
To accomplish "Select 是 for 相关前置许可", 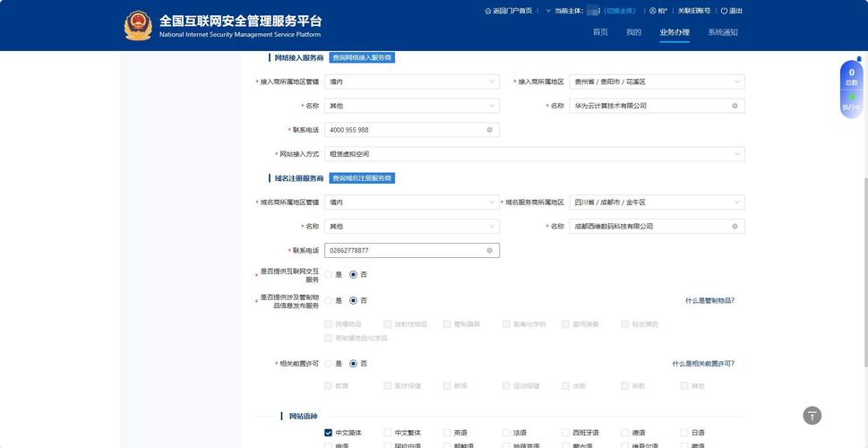I will pos(329,364).
